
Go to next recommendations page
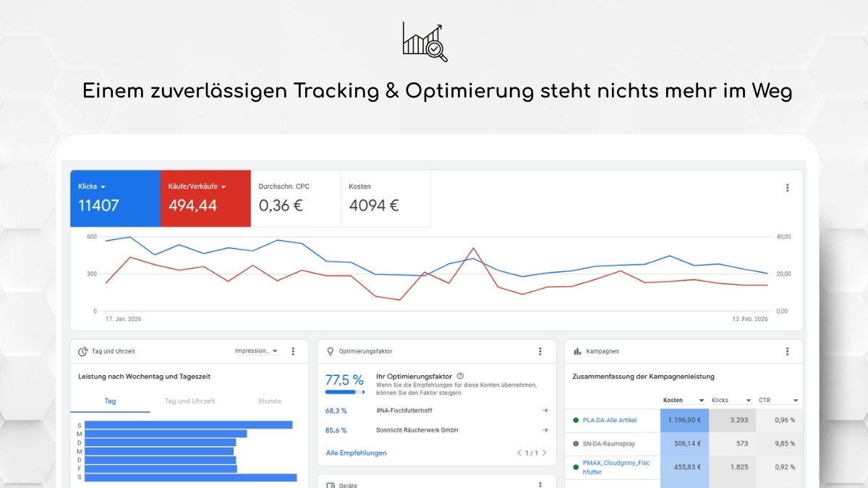(x=544, y=453)
